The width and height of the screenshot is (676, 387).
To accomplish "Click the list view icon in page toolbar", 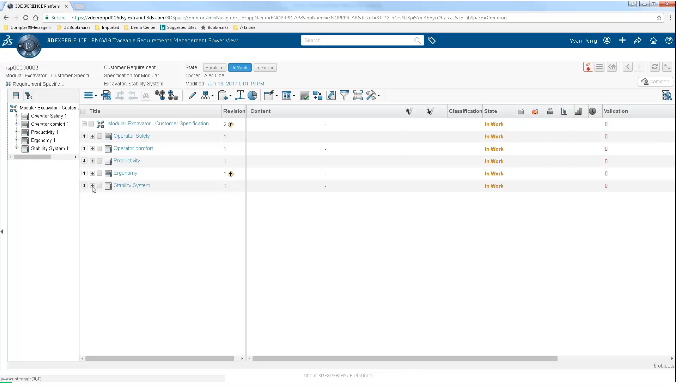I will pos(599,67).
